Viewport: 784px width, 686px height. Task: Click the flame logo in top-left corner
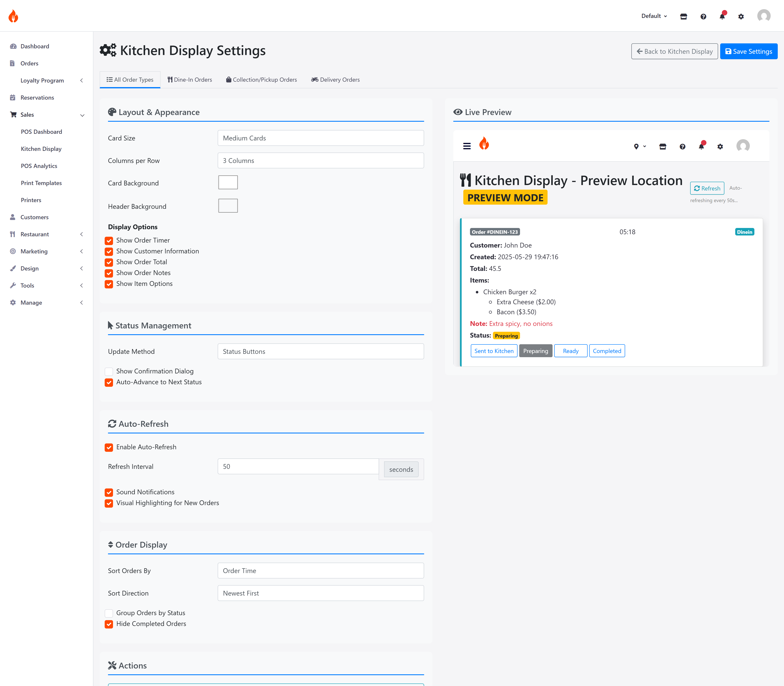click(x=13, y=16)
